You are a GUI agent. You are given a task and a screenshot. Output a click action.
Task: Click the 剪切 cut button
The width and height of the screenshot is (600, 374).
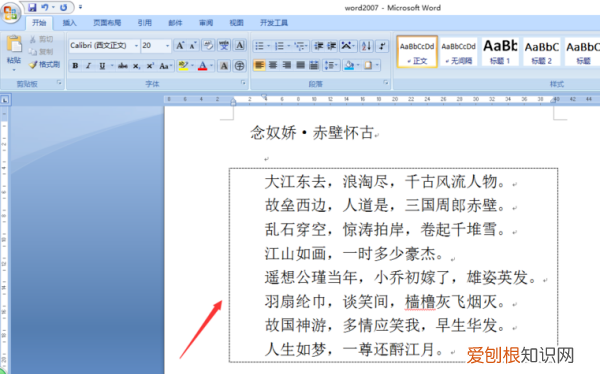coord(41,39)
